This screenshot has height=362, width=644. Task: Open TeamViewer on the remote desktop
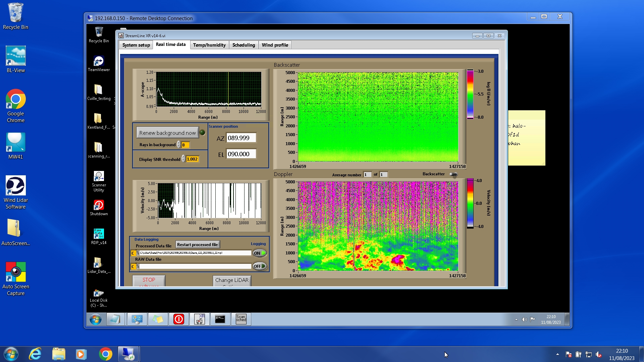[x=99, y=61]
